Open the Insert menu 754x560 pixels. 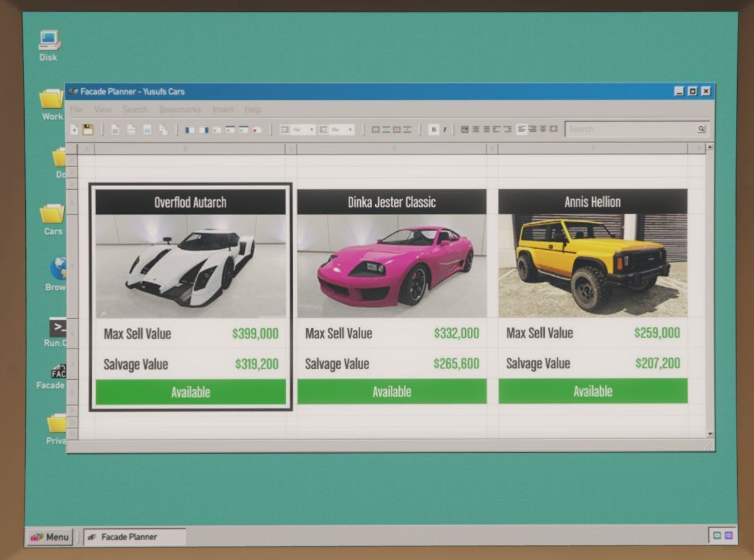tap(222, 109)
